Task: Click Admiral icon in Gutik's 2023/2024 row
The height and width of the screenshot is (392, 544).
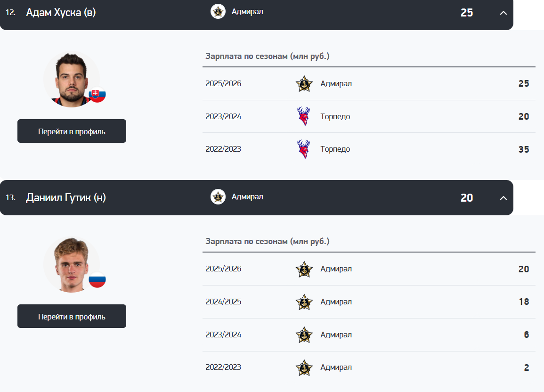Action: 304,335
